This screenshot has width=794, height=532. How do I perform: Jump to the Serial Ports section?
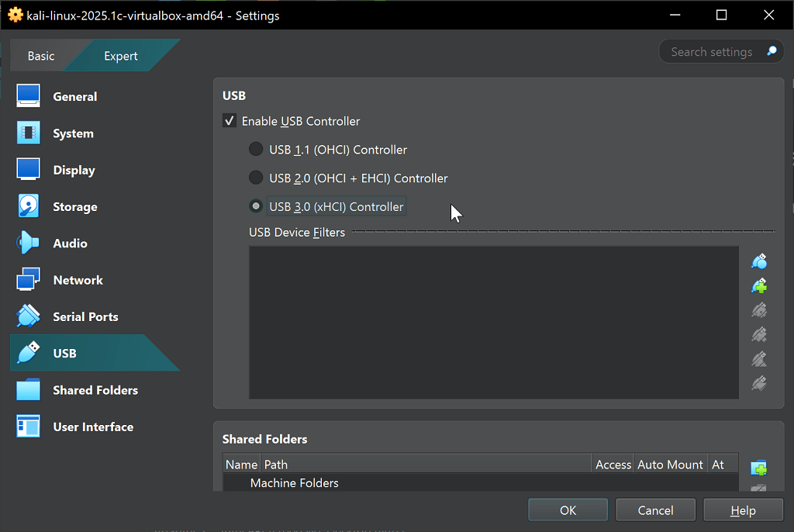pos(95,316)
